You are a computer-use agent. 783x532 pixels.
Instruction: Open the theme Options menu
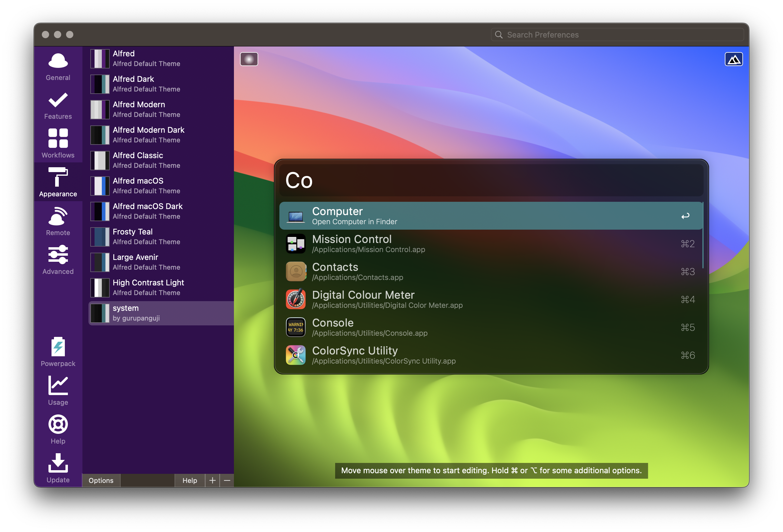coord(101,480)
